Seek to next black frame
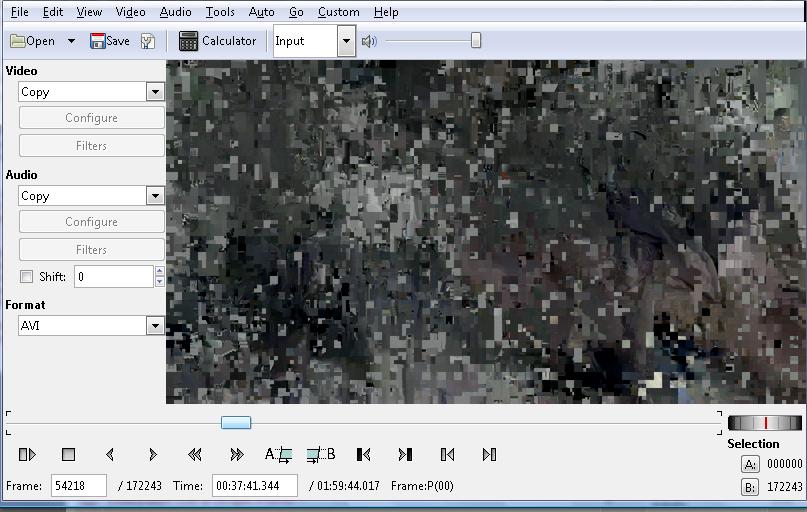 point(406,454)
